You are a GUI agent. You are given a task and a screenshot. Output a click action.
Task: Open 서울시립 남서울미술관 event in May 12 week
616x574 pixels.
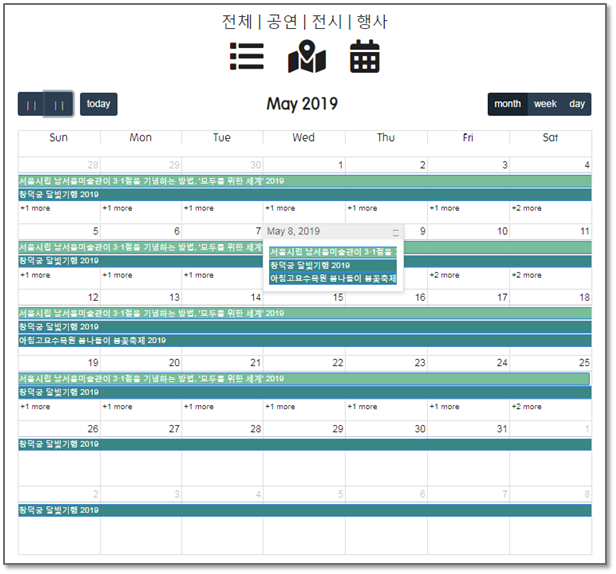305,314
